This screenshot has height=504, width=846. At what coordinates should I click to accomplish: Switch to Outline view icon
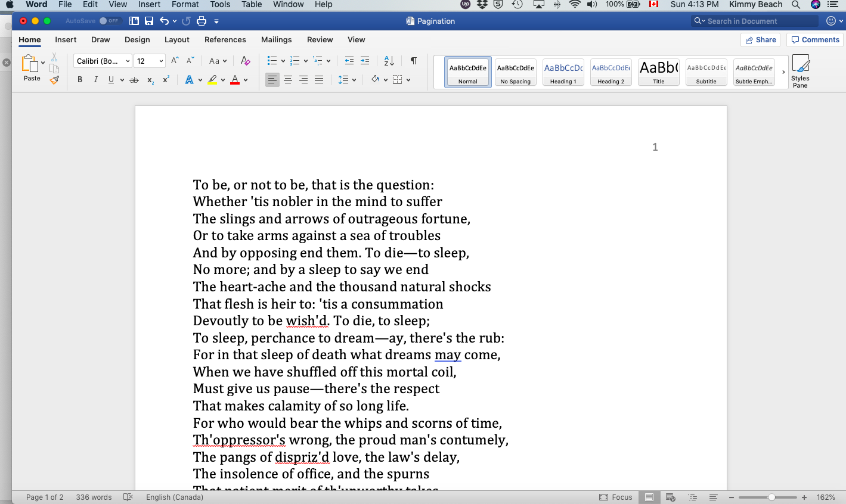(x=692, y=497)
